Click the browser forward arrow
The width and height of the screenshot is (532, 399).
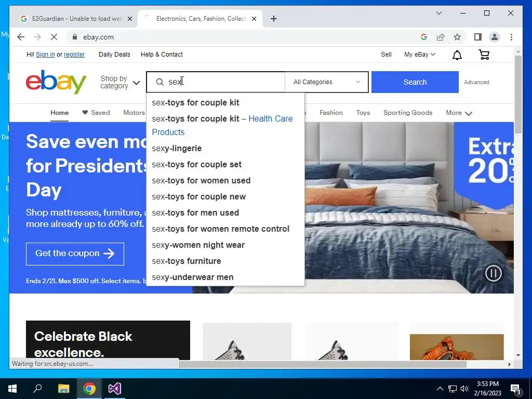(x=37, y=37)
